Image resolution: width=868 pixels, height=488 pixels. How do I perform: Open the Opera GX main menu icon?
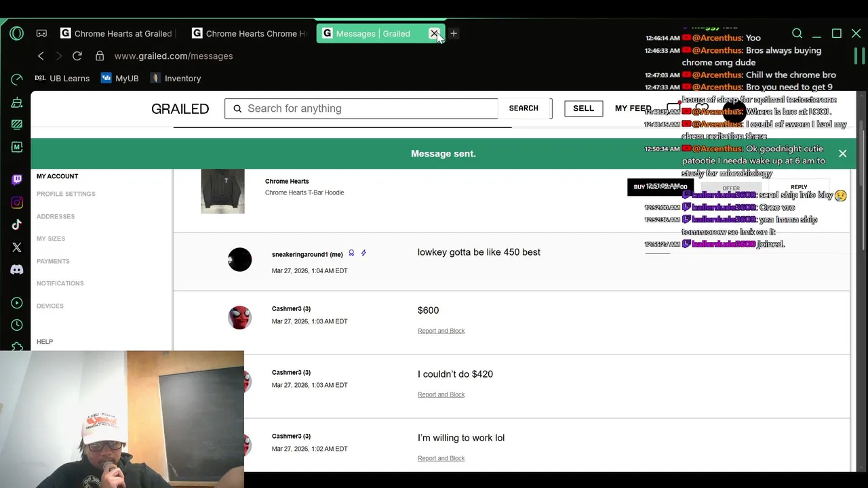[x=17, y=33]
